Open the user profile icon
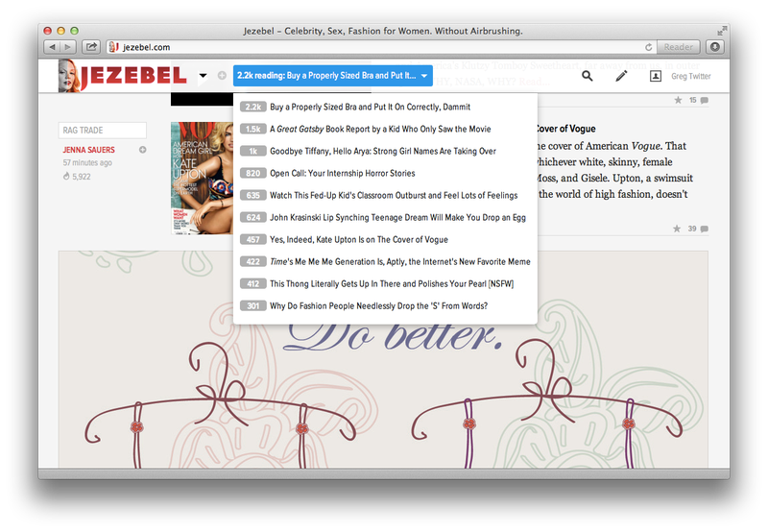The width and height of the screenshot is (768, 532). [x=656, y=76]
